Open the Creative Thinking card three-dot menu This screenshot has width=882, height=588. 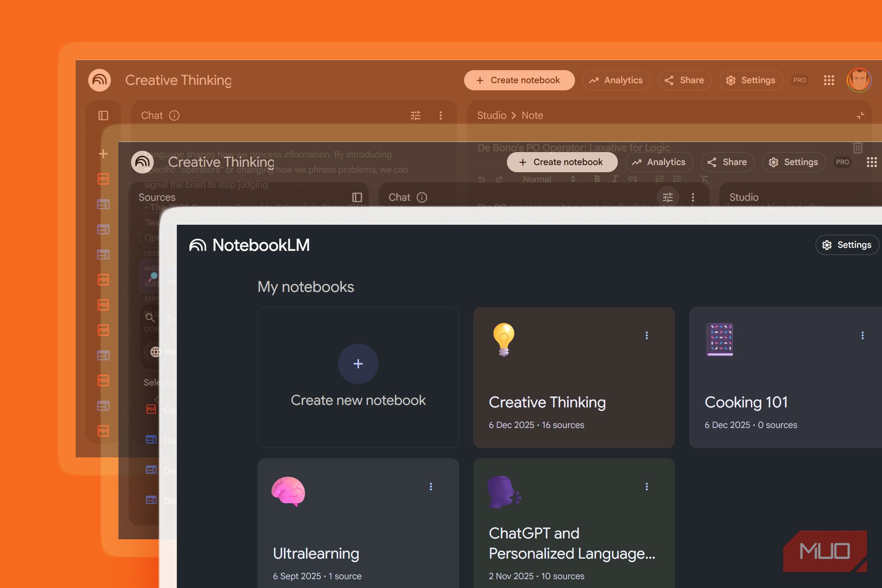click(x=646, y=335)
